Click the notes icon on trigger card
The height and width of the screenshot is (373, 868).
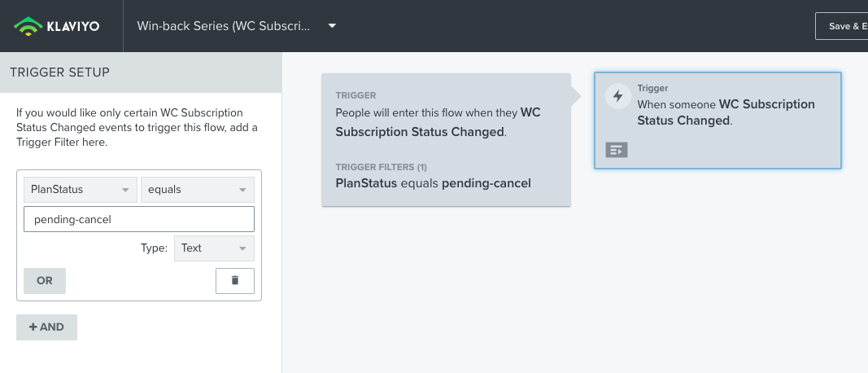pos(616,150)
